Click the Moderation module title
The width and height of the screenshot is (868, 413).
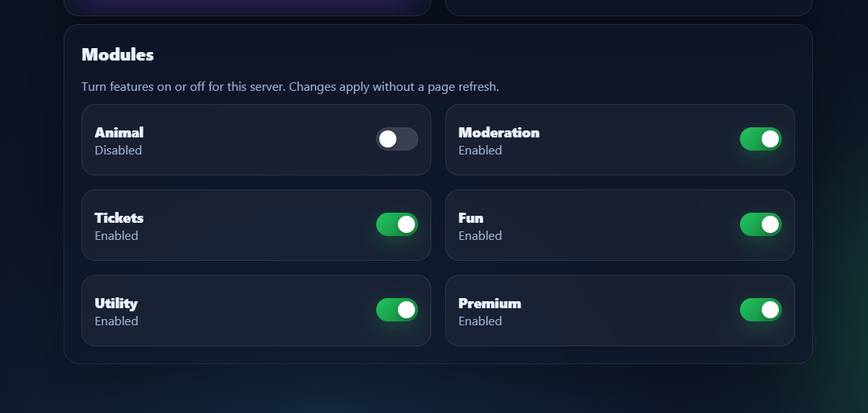click(x=499, y=133)
